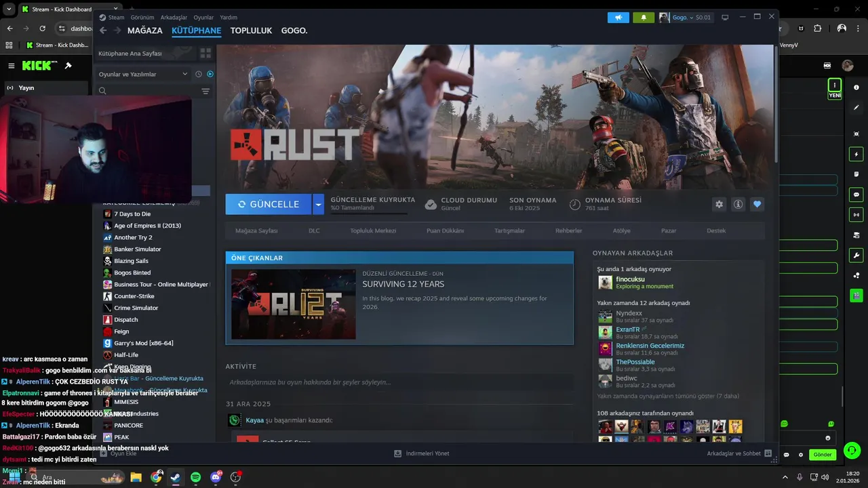Image resolution: width=868 pixels, height=488 pixels.
Task: Open Kick green headset support button
Action: coord(852,450)
